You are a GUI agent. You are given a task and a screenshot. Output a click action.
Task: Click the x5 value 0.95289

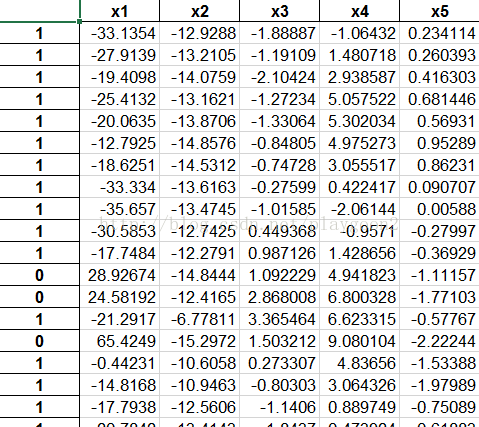point(439,143)
